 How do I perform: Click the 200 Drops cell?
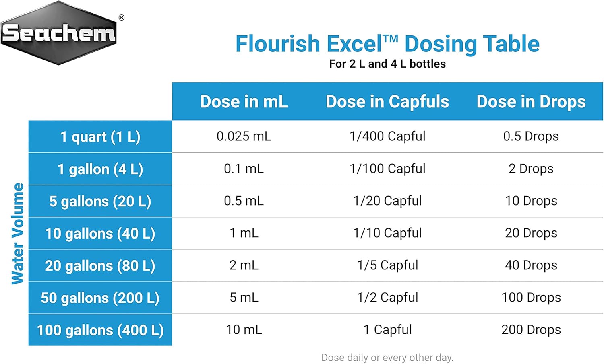[531, 329]
